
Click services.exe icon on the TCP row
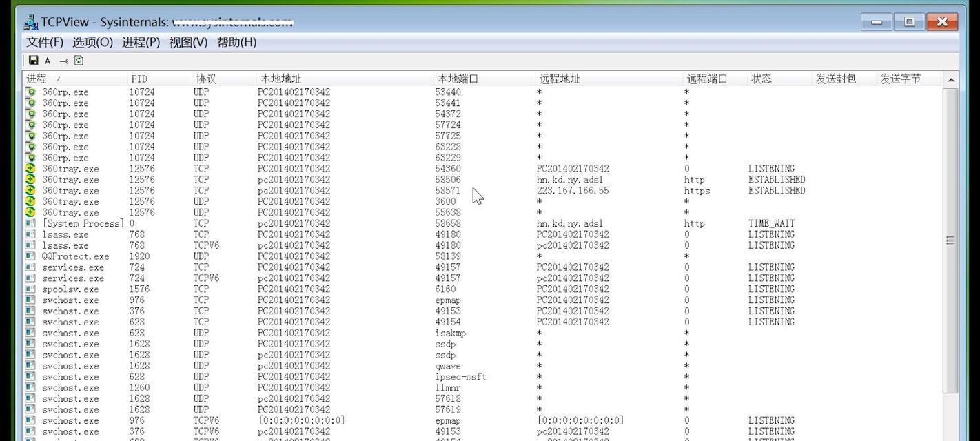tap(30, 267)
